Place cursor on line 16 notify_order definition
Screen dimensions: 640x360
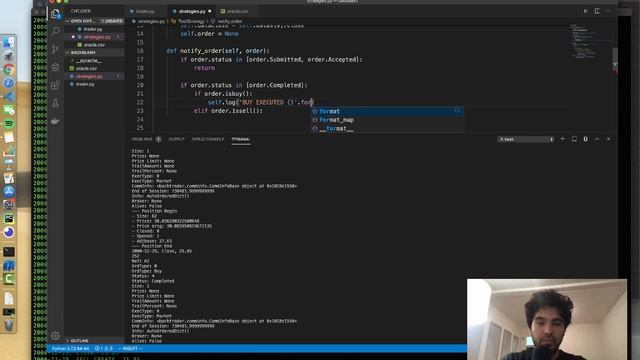[x=218, y=51]
